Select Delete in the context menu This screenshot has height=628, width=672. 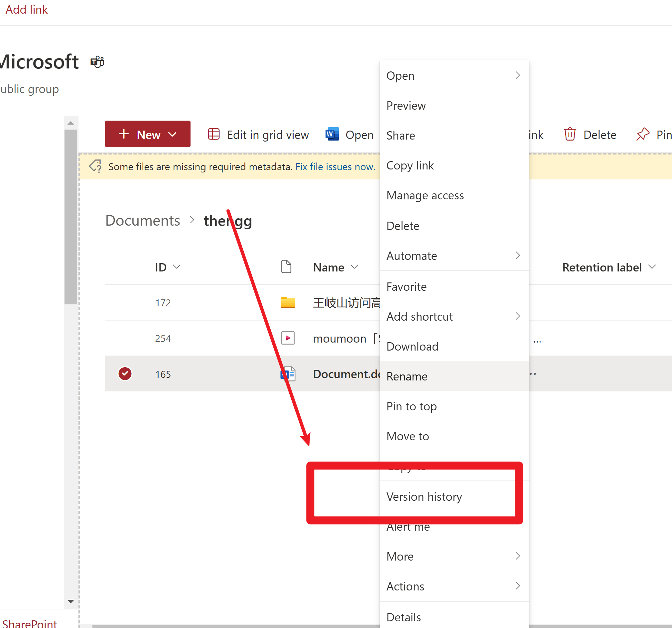click(x=454, y=226)
